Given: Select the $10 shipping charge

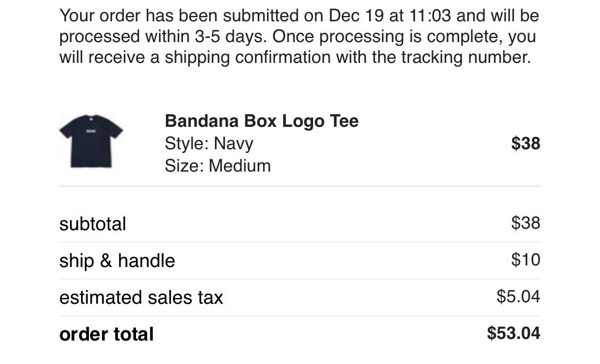Looking at the screenshot, I should click(x=525, y=260).
